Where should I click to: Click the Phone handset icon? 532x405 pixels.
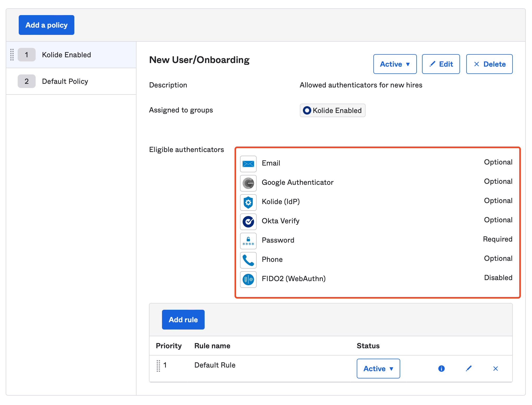(x=248, y=260)
